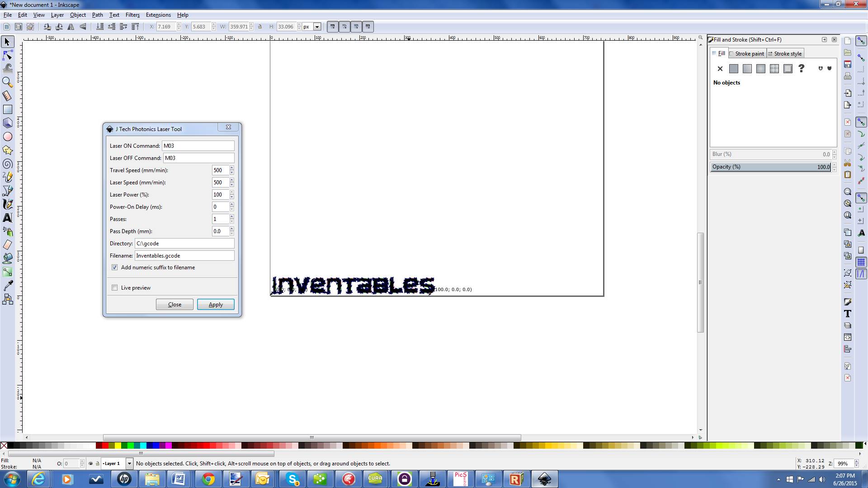Open Skype from the taskbar
The width and height of the screenshot is (868, 488).
(292, 479)
